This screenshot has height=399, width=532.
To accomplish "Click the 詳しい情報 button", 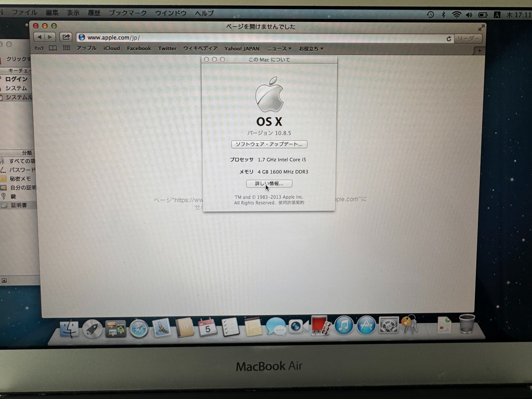I will [269, 184].
